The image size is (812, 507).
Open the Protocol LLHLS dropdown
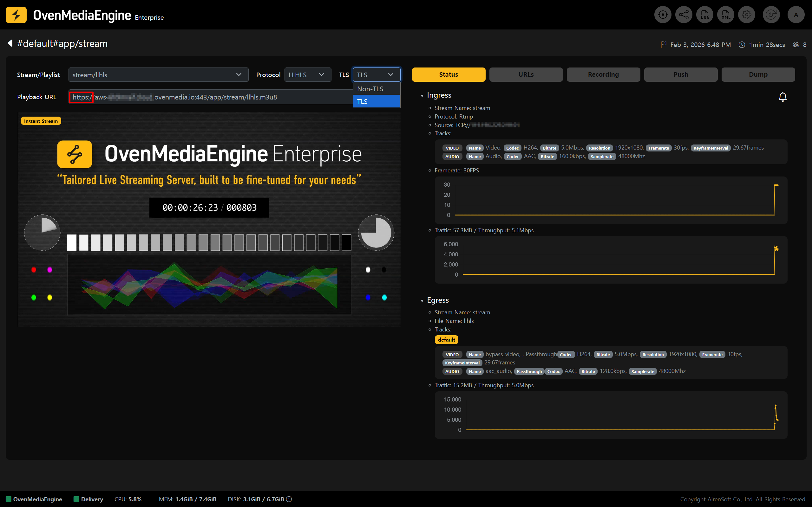[307, 75]
